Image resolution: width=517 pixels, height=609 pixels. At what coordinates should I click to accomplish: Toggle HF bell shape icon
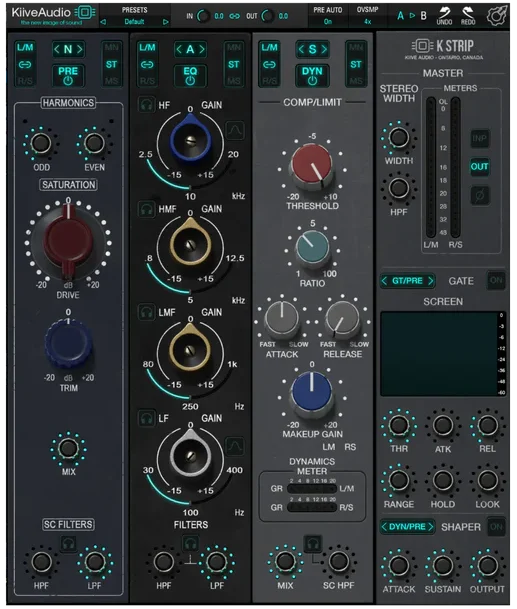click(x=235, y=130)
